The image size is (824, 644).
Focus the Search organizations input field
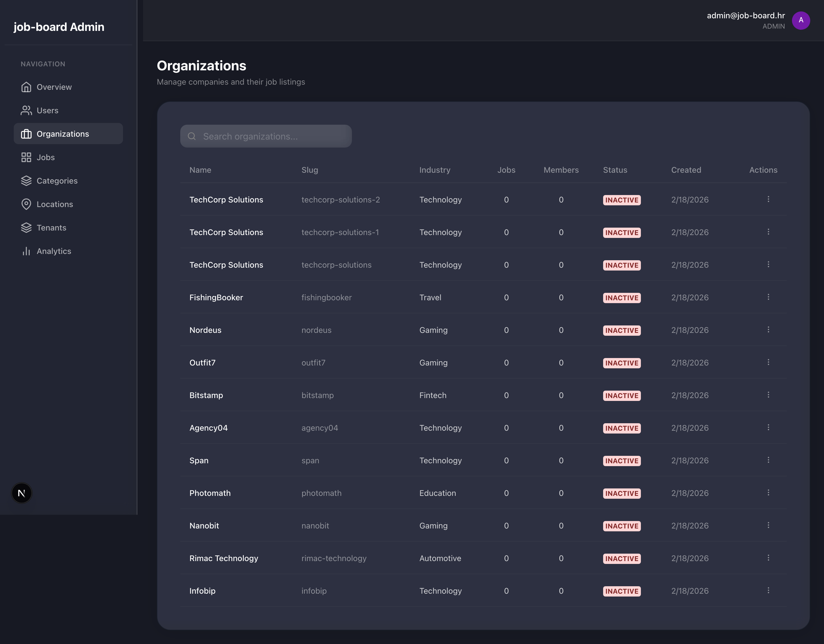pyautogui.click(x=272, y=136)
